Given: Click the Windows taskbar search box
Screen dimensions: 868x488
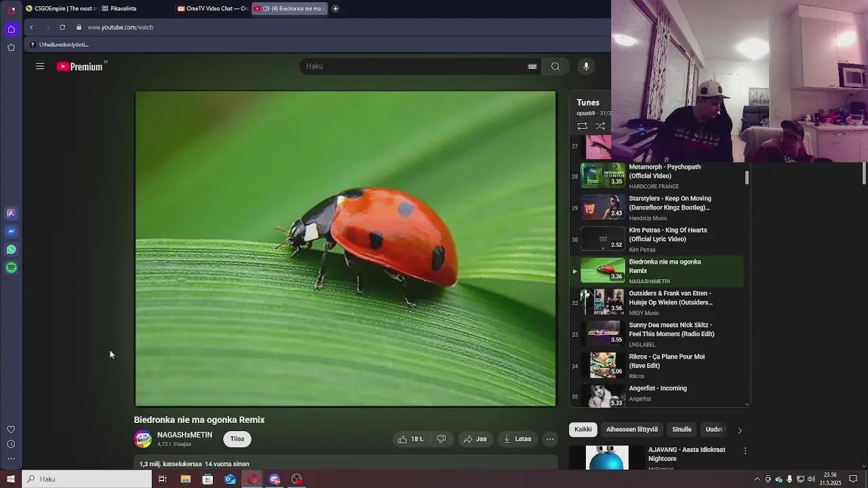Looking at the screenshot, I should click(x=87, y=479).
